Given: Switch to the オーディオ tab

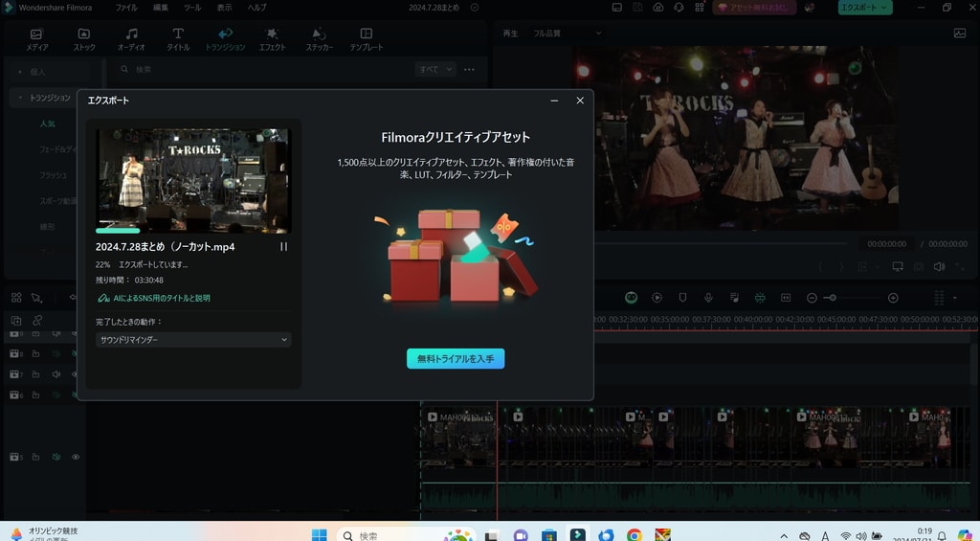Looking at the screenshot, I should pyautogui.click(x=131, y=39).
